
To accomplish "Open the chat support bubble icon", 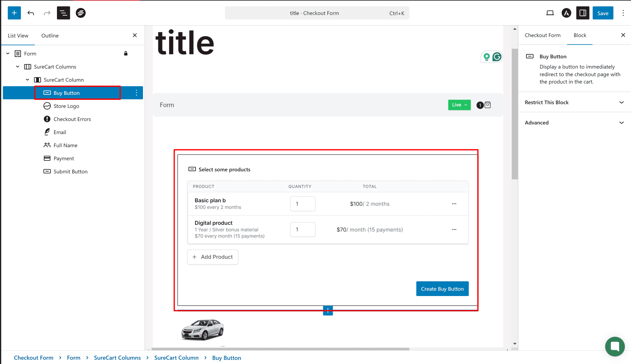I will [614, 346].
